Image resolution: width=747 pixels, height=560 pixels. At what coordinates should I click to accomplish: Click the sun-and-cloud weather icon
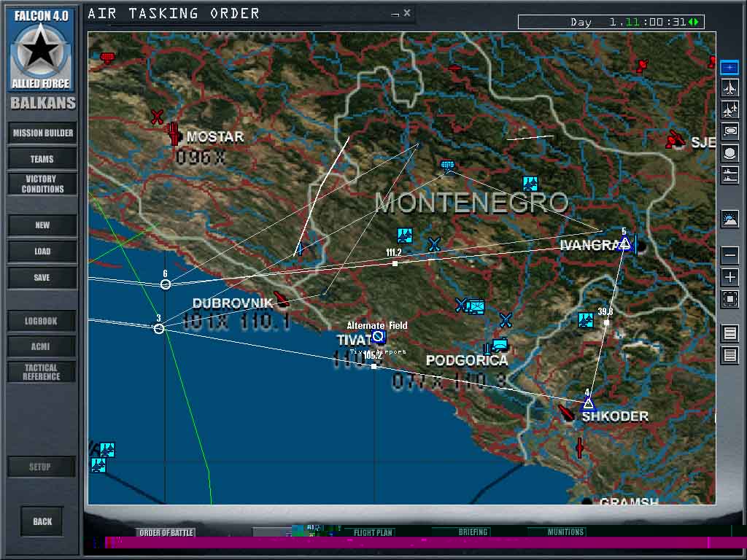[729, 219]
